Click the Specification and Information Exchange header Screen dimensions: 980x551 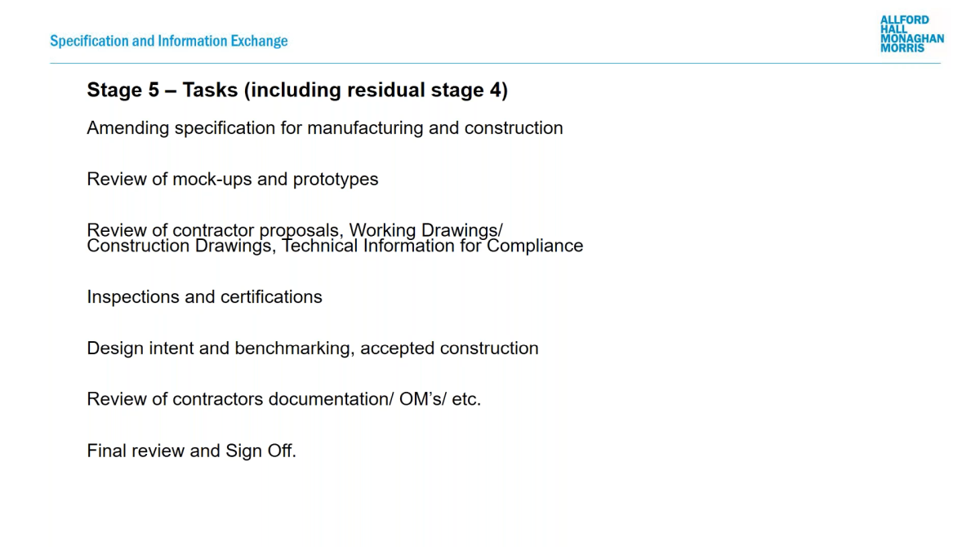pos(169,41)
